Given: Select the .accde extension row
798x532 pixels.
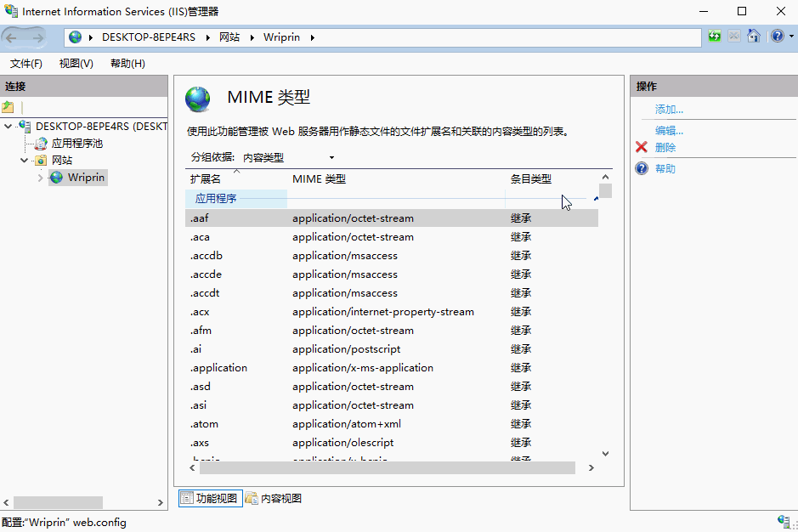Looking at the screenshot, I should click(x=392, y=274).
